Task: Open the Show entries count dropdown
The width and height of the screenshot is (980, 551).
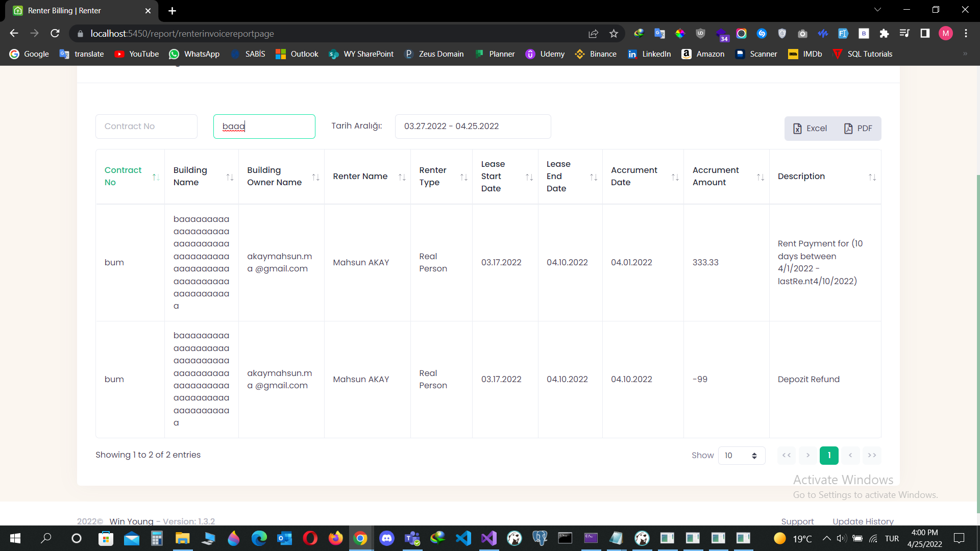Action: click(x=741, y=456)
